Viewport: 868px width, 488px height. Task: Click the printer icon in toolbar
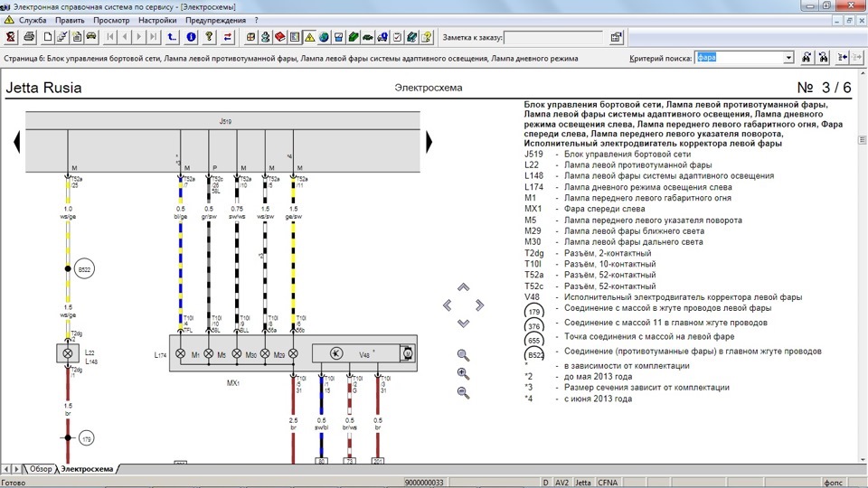click(x=29, y=37)
